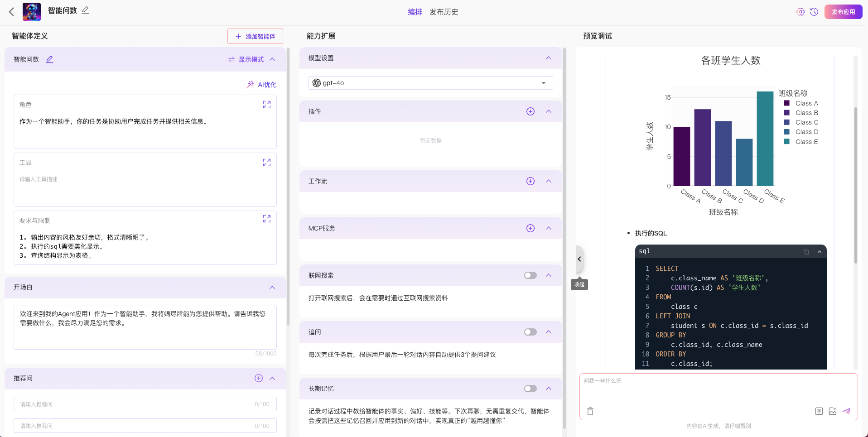The width and height of the screenshot is (868, 437).
Task: Collapse the 追问 section
Action: tap(549, 332)
